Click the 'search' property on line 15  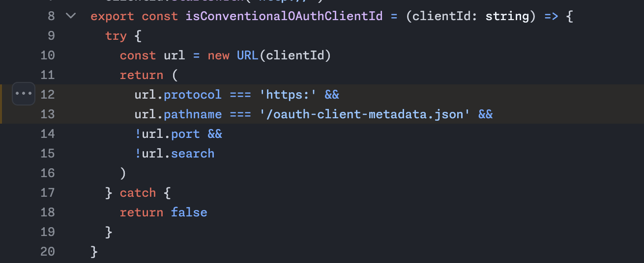click(x=193, y=153)
